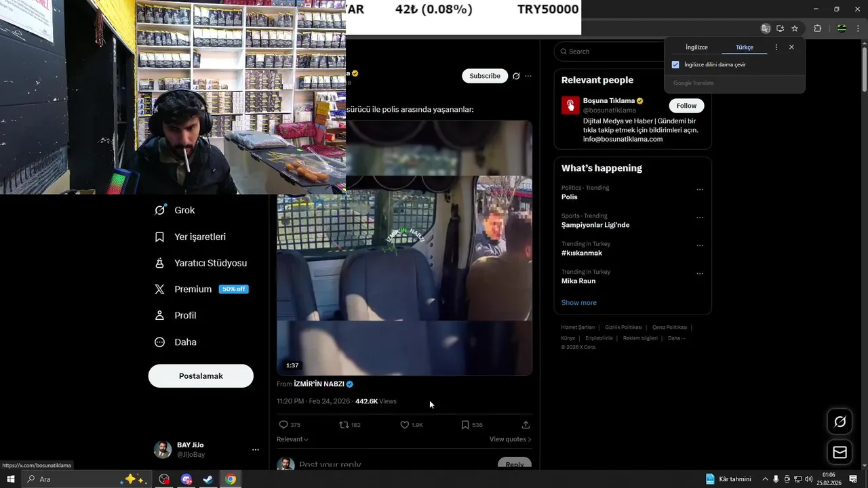
Task: Open the Chrome three-dot menu
Action: pyautogui.click(x=859, y=28)
